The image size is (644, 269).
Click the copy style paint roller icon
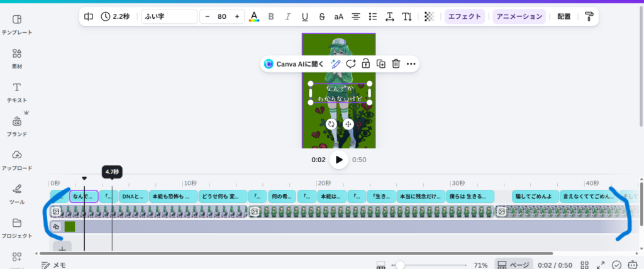click(x=588, y=16)
